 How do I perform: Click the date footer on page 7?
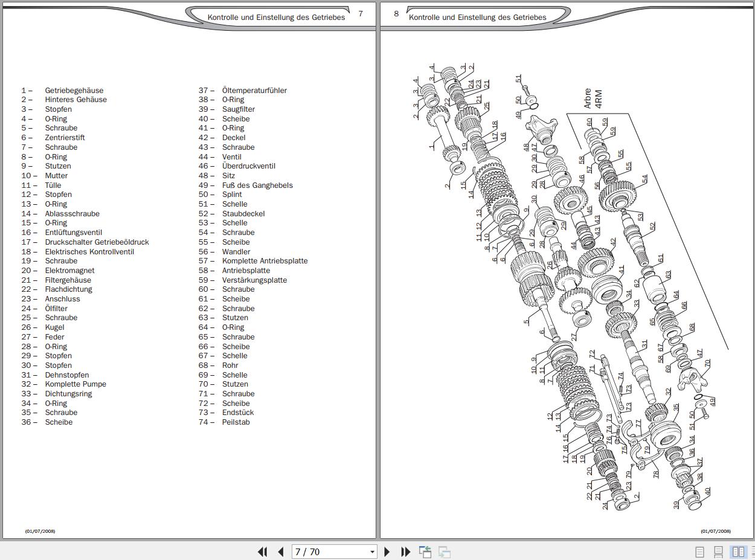coord(40,531)
